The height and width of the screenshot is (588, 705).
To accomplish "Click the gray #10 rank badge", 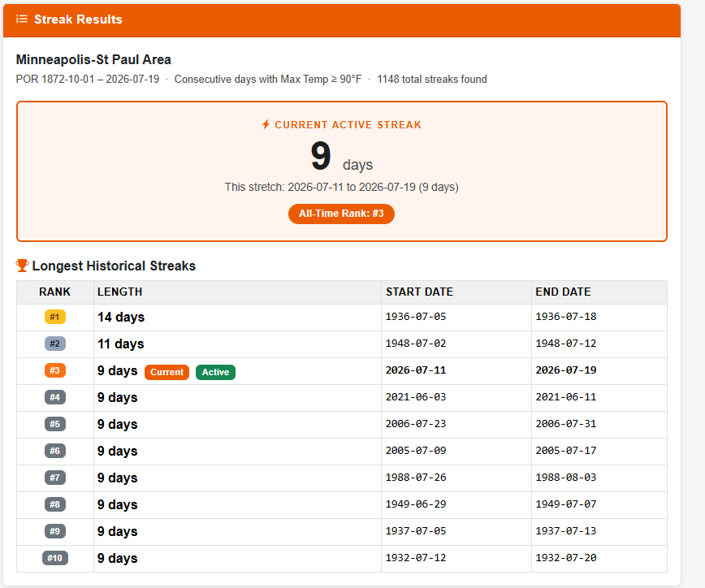I will click(x=55, y=558).
